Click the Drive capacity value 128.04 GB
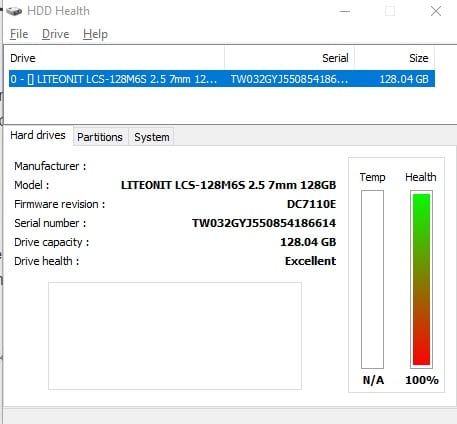This screenshot has width=457, height=424. [308, 242]
